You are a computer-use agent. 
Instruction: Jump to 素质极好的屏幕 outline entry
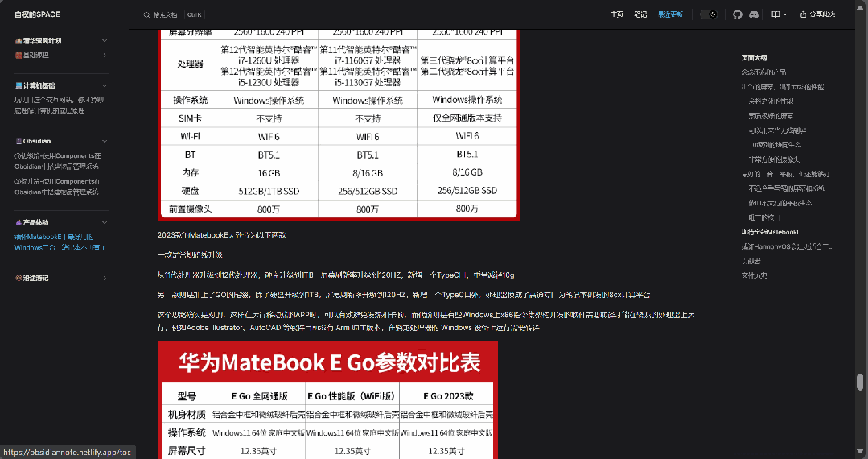771,116
